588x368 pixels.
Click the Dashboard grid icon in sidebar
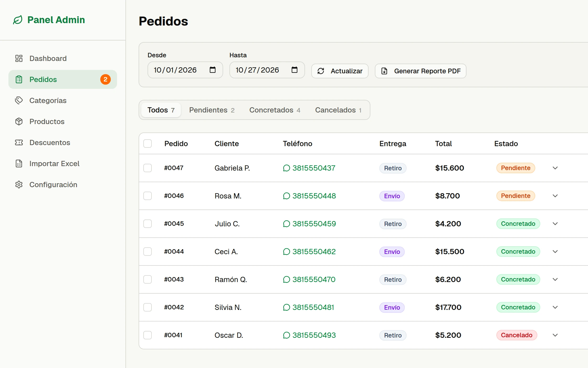(x=19, y=58)
